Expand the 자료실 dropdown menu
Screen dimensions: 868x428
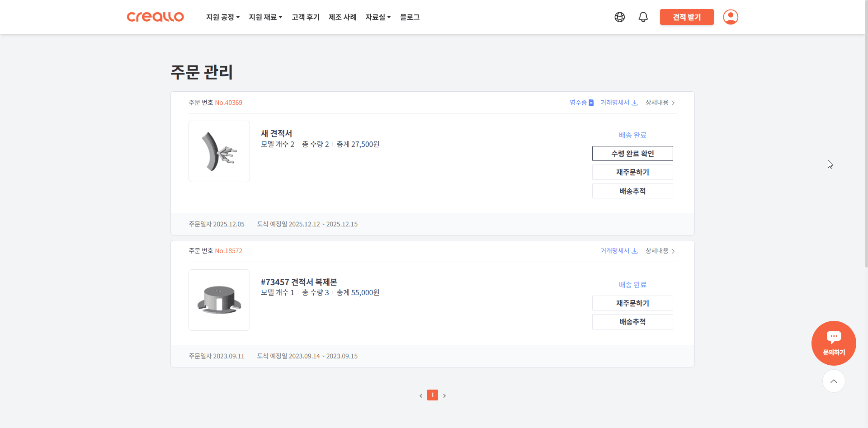(378, 17)
